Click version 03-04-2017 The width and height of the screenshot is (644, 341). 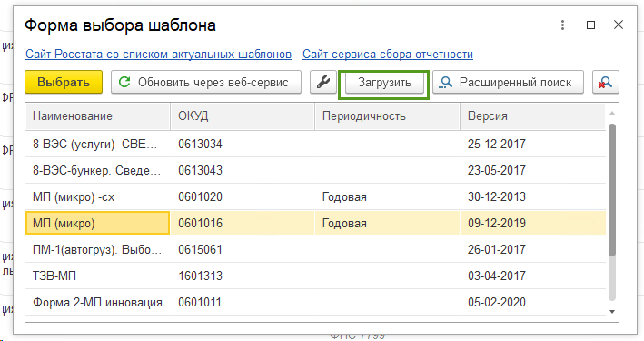coord(497,276)
